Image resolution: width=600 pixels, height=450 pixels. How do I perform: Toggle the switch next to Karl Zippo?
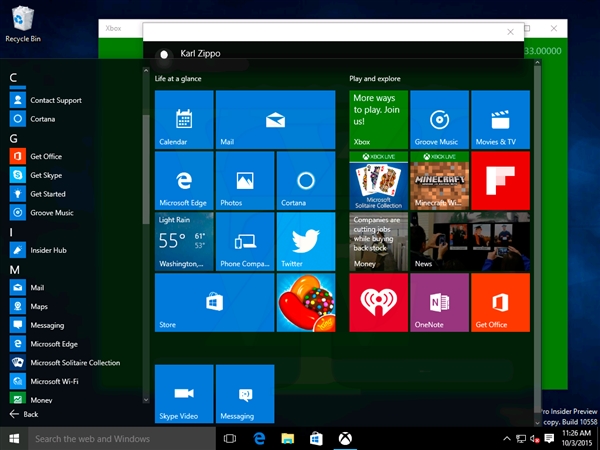(165, 53)
